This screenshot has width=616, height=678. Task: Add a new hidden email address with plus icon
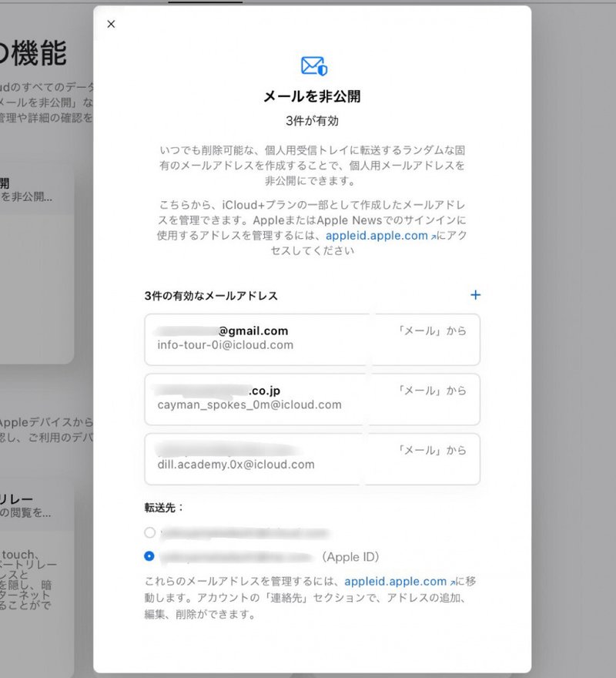click(475, 295)
